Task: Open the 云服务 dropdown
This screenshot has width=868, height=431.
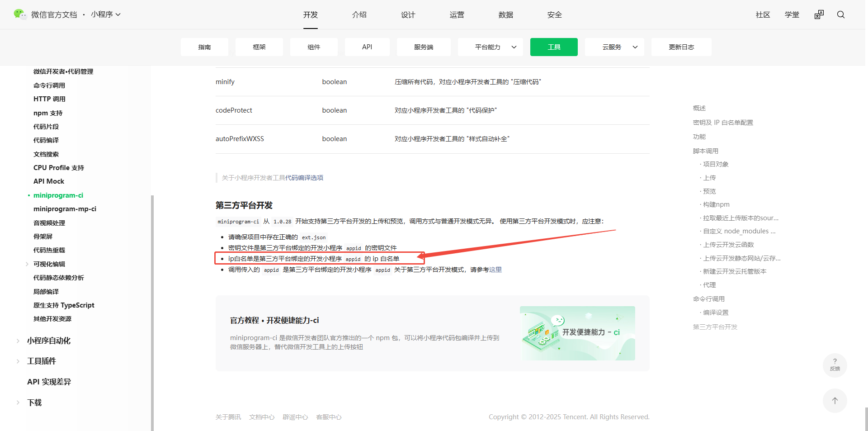Action: click(614, 47)
